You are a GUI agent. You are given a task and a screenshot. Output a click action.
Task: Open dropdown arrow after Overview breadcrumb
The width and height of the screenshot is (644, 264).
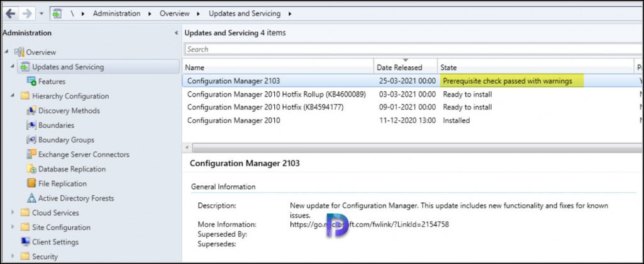point(199,14)
